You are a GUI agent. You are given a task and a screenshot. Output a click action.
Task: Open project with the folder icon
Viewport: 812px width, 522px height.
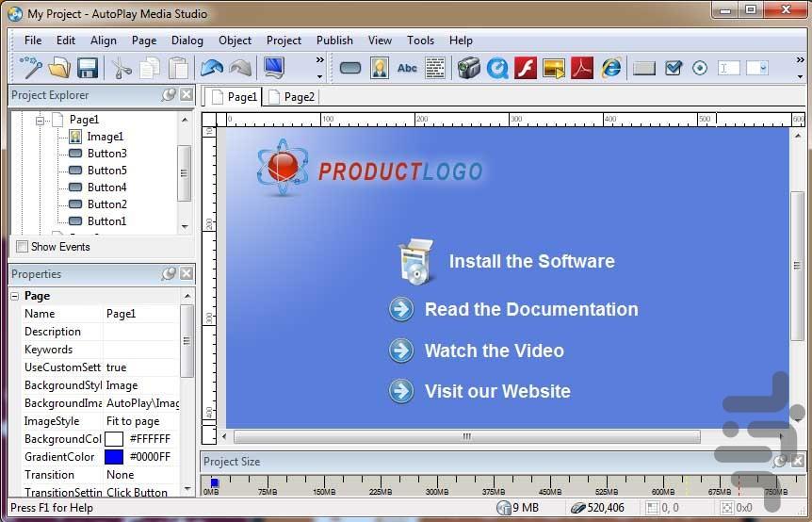[x=59, y=68]
